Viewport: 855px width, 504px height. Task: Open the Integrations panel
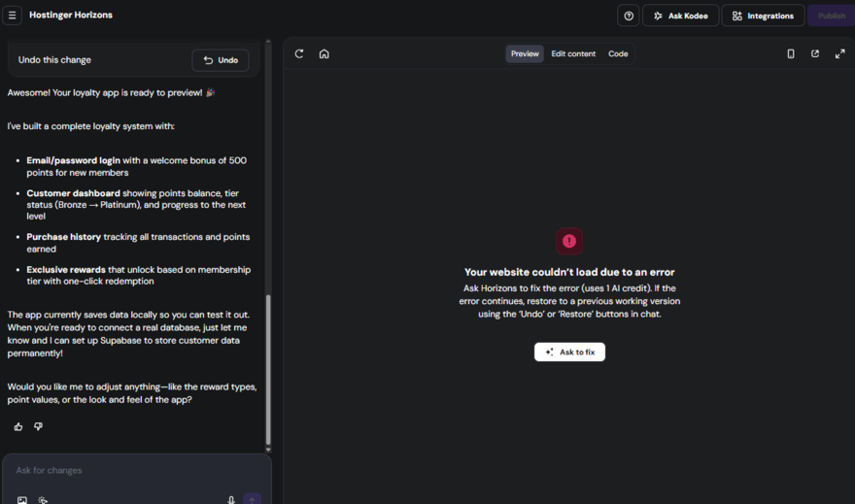click(x=763, y=16)
